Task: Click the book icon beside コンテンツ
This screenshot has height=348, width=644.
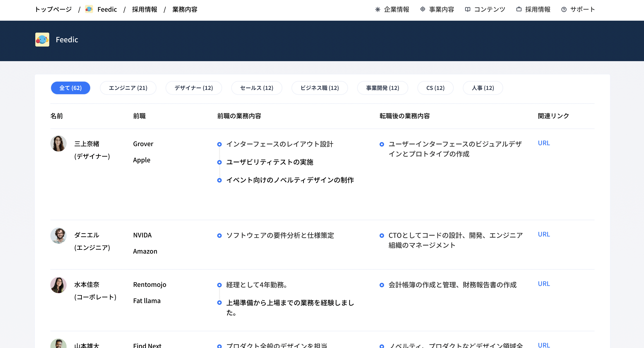Action: 467,9
